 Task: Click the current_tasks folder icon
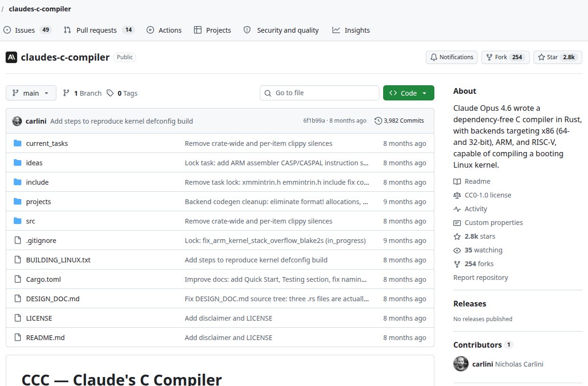18,143
